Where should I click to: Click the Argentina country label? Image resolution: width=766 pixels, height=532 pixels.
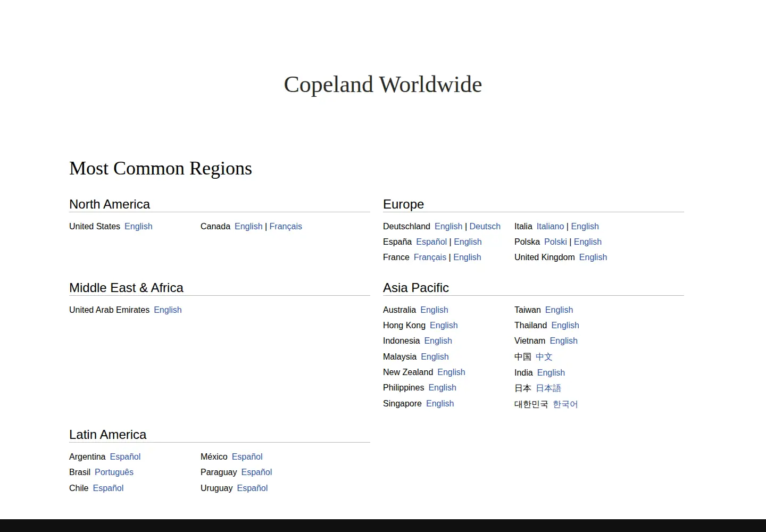click(87, 456)
